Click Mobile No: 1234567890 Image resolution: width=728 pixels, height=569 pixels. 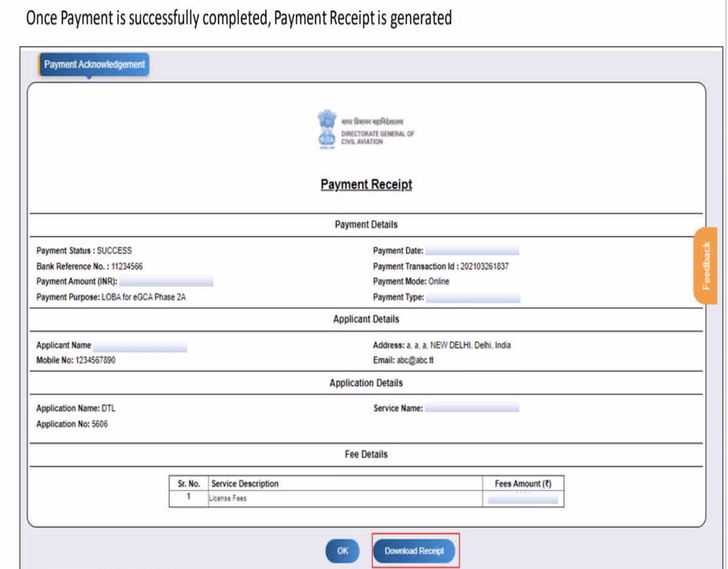[x=76, y=360]
